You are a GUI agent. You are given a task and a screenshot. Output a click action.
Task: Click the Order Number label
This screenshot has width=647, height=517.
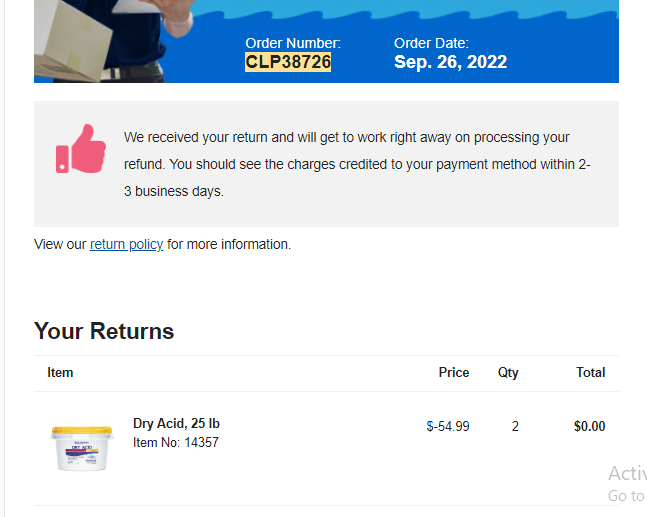[293, 43]
